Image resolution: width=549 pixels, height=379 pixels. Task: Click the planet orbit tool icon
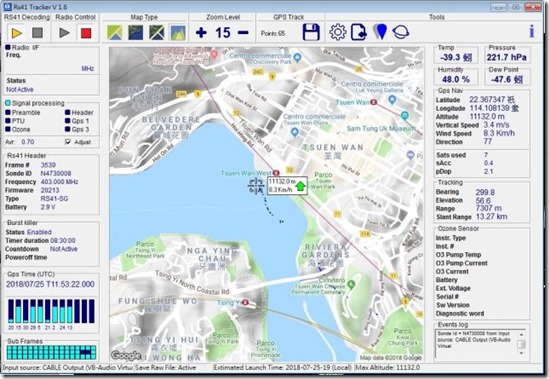401,32
